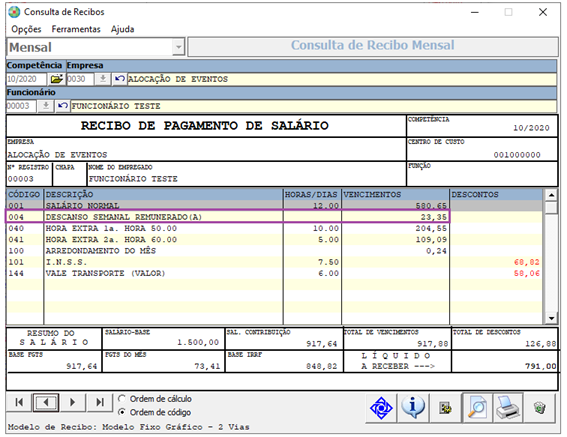The image size is (567, 437).
Task: Click the magnifier preview icon
Action: tap(477, 408)
